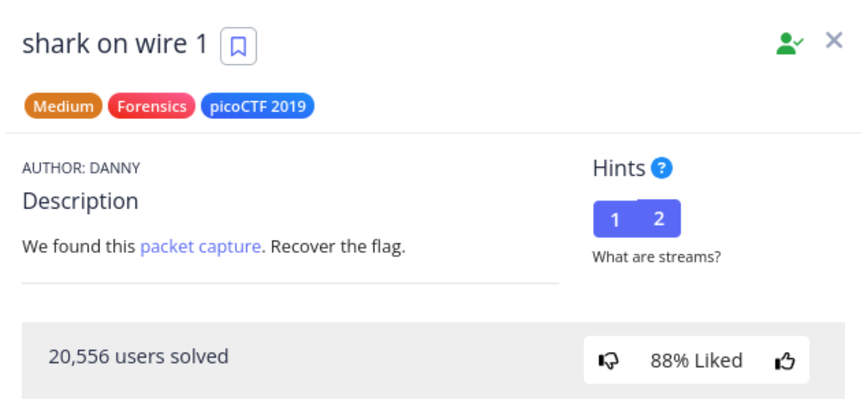Click the green solved-user checkmark icon
868x405 pixels.
(x=789, y=43)
